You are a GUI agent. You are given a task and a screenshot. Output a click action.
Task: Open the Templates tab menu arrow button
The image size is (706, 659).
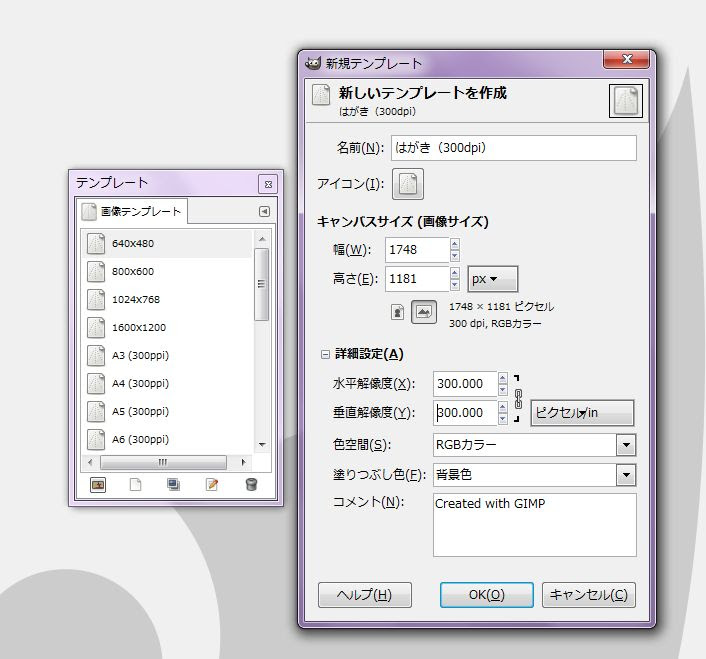coord(264,211)
